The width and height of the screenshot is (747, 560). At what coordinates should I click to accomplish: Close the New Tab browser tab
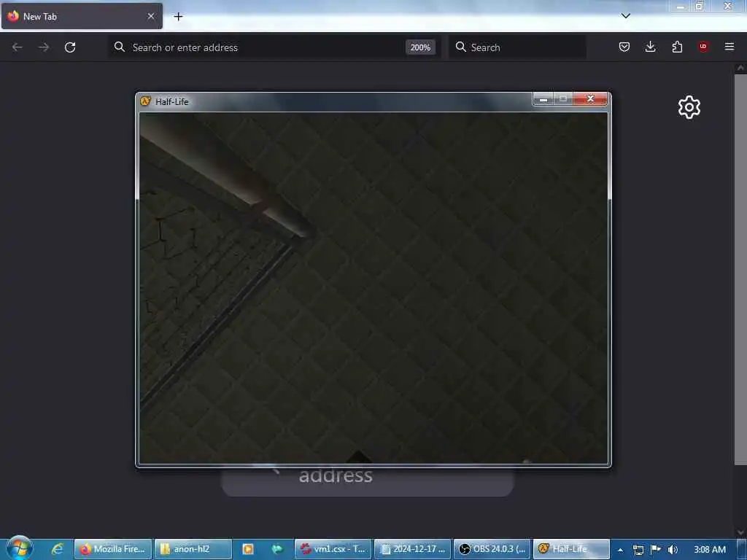pos(151,16)
